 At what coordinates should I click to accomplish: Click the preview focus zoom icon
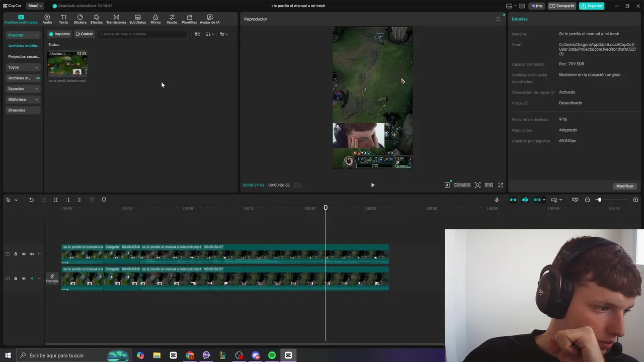click(x=478, y=185)
